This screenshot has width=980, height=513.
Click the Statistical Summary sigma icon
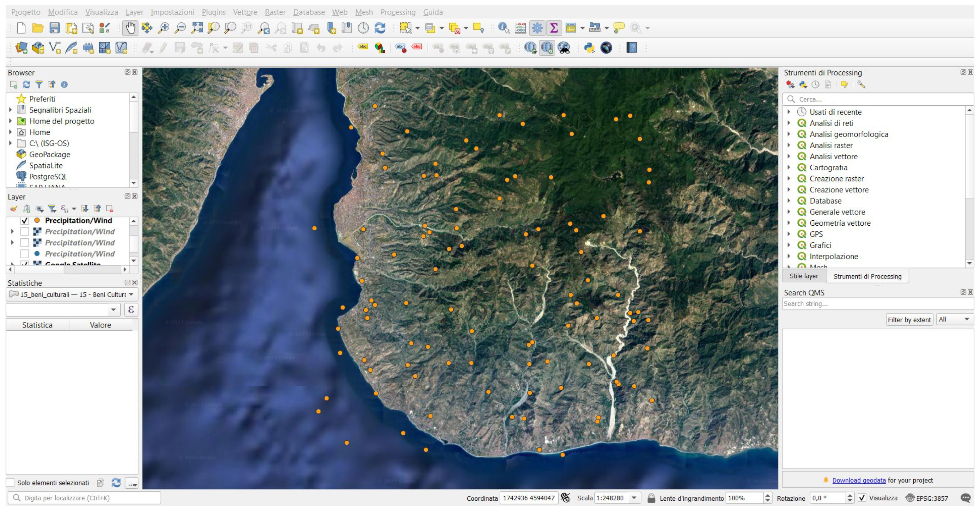(554, 28)
